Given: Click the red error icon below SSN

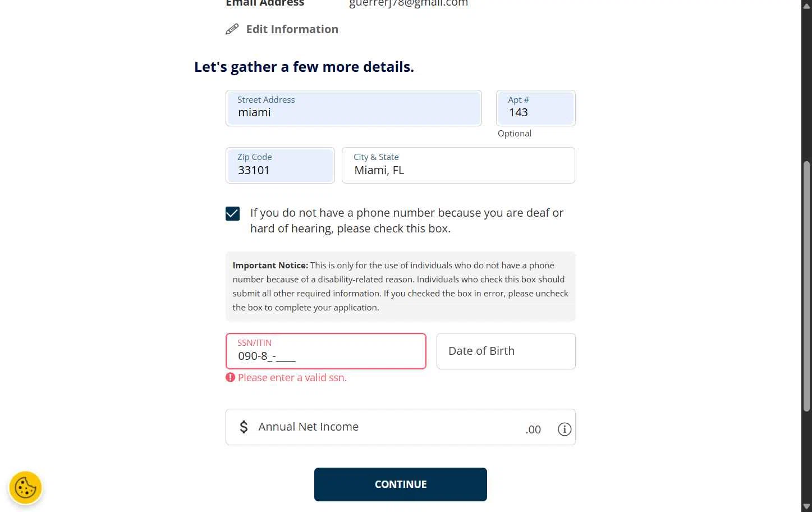Looking at the screenshot, I should tap(230, 377).
